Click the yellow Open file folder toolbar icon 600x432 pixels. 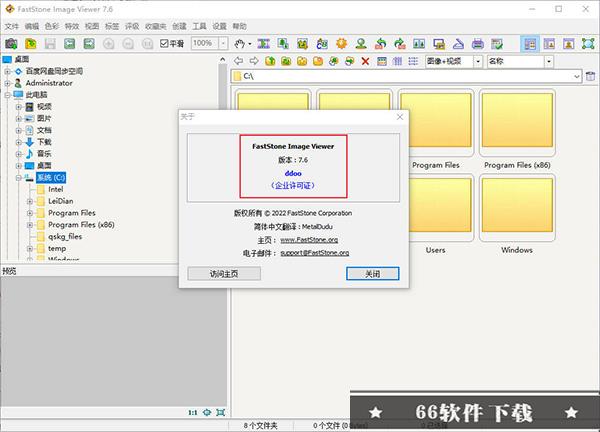[x=31, y=44]
